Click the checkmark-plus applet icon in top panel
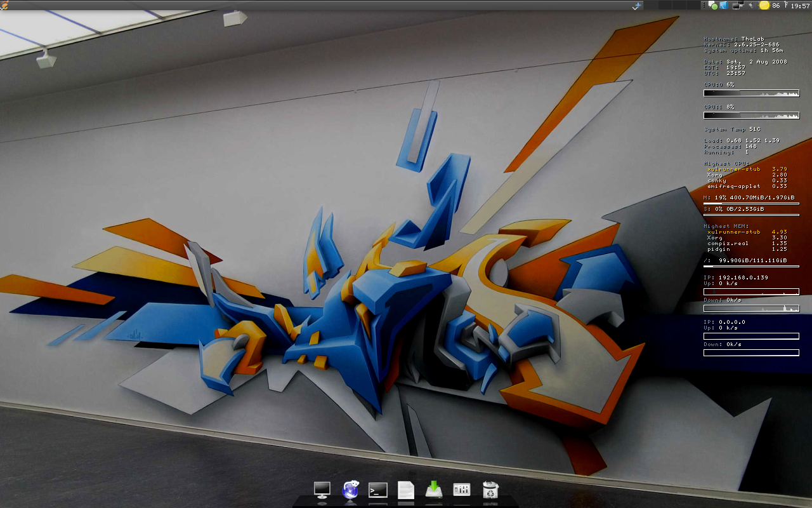This screenshot has width=812, height=508. (637, 6)
